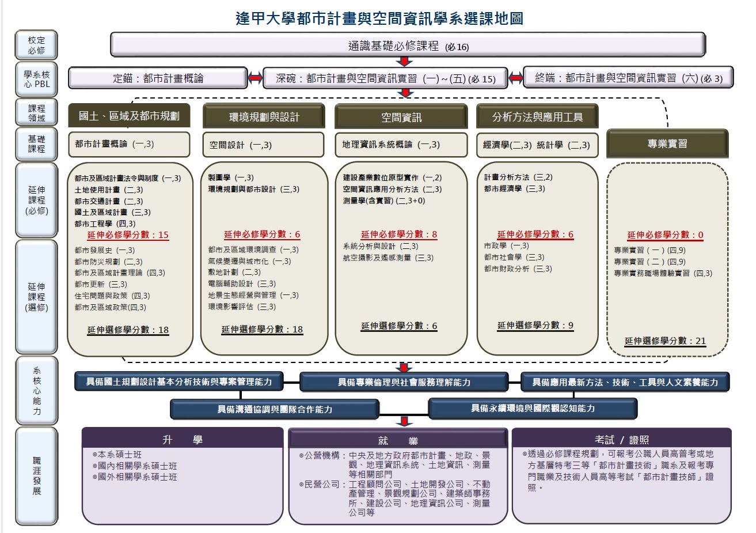Click 專業實習 ( 一 ) (四,9)
Image resolution: width=756 pixels, height=533 pixels.
coord(650,250)
